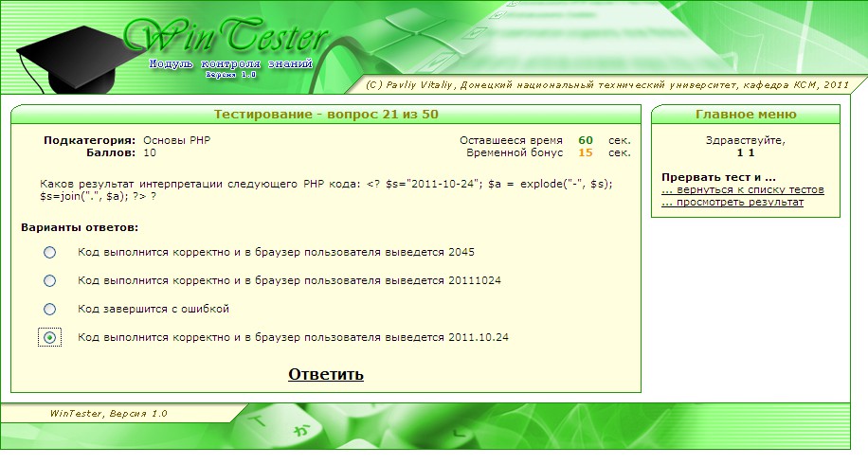This screenshot has height=464, width=868.
Task: Click the 'Подкатегория:' label
Action: point(90,140)
